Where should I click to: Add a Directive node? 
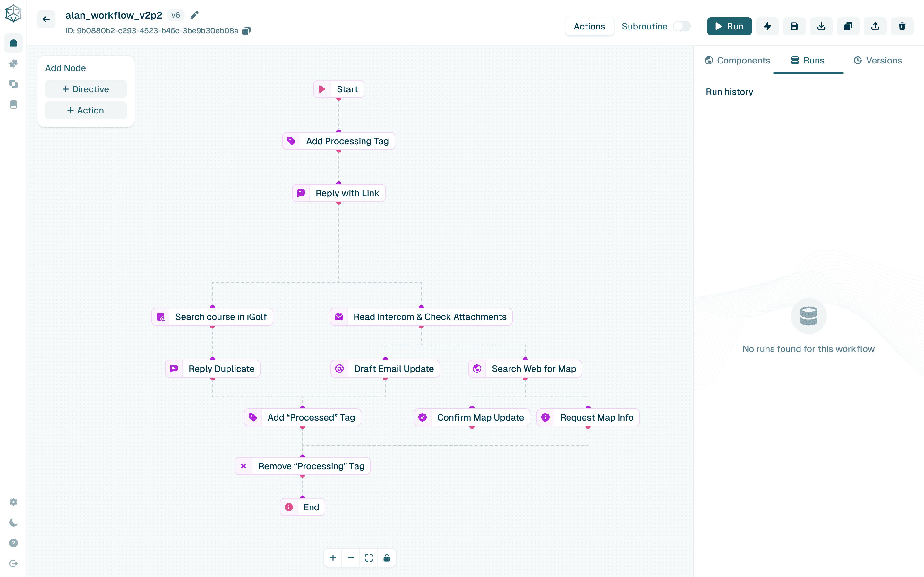[x=86, y=89]
